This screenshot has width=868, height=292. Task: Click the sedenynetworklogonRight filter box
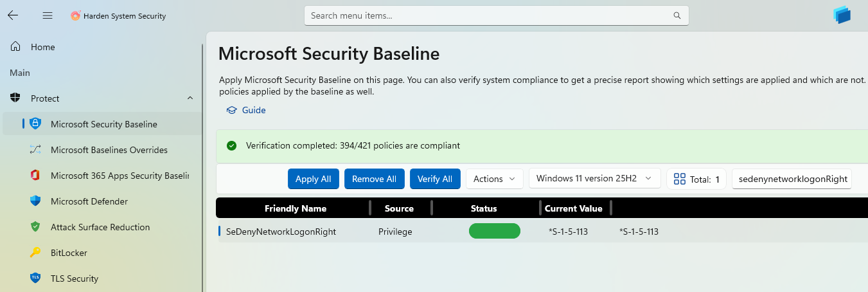click(792, 179)
